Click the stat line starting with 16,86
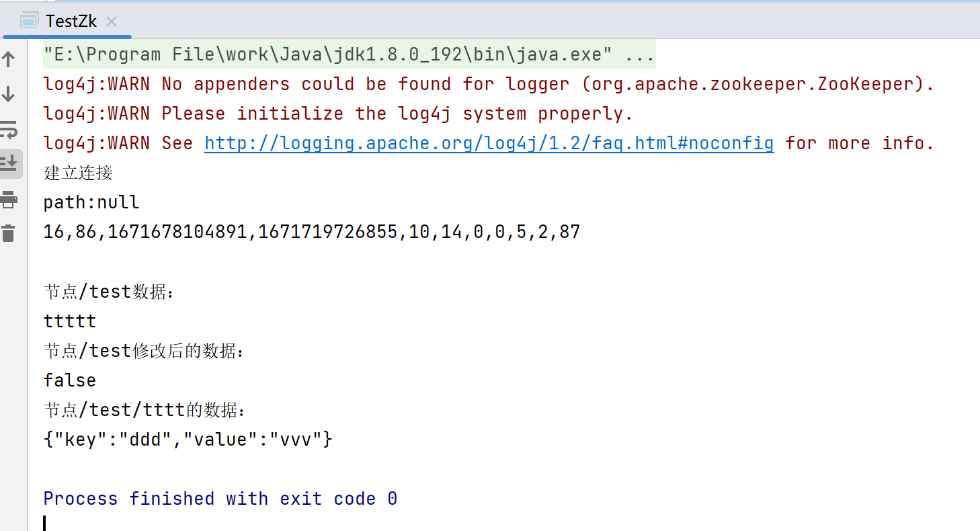The height and width of the screenshot is (531, 980). click(312, 233)
